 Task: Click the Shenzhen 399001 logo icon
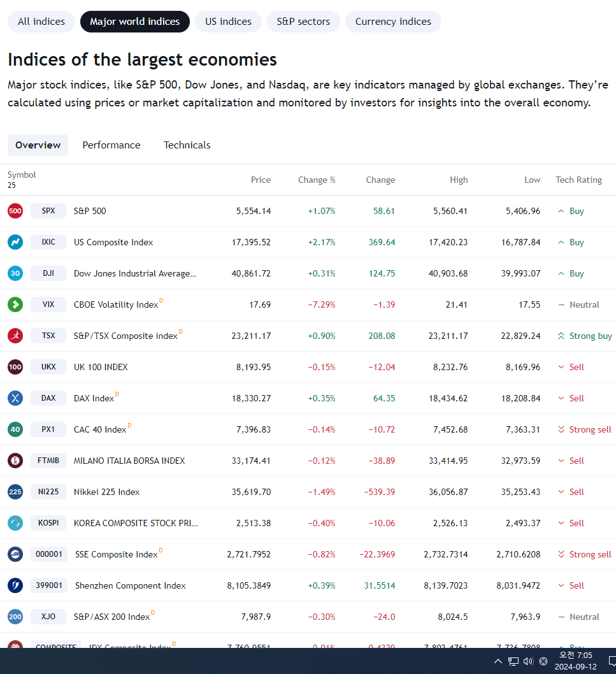15,585
